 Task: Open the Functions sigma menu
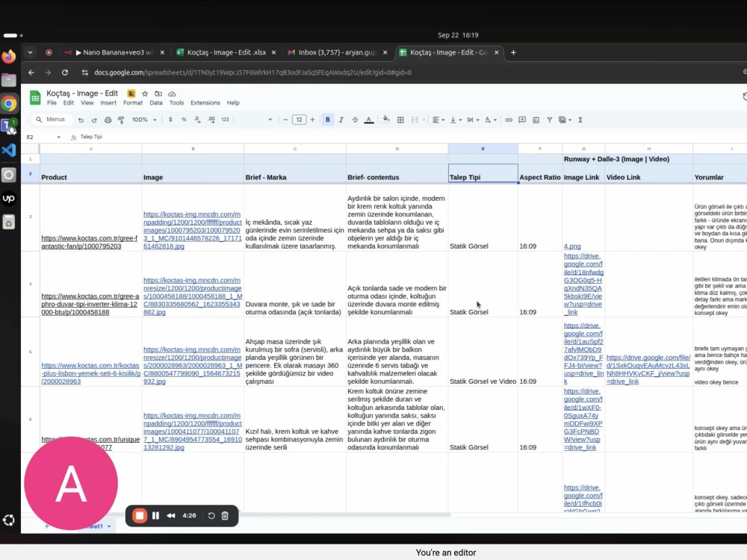pyautogui.click(x=580, y=119)
